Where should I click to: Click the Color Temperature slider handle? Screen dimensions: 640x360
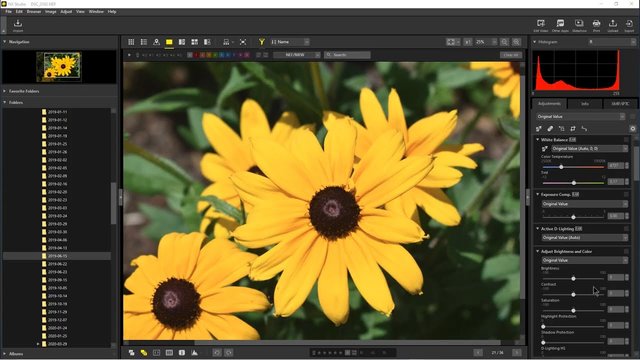pyautogui.click(x=561, y=167)
